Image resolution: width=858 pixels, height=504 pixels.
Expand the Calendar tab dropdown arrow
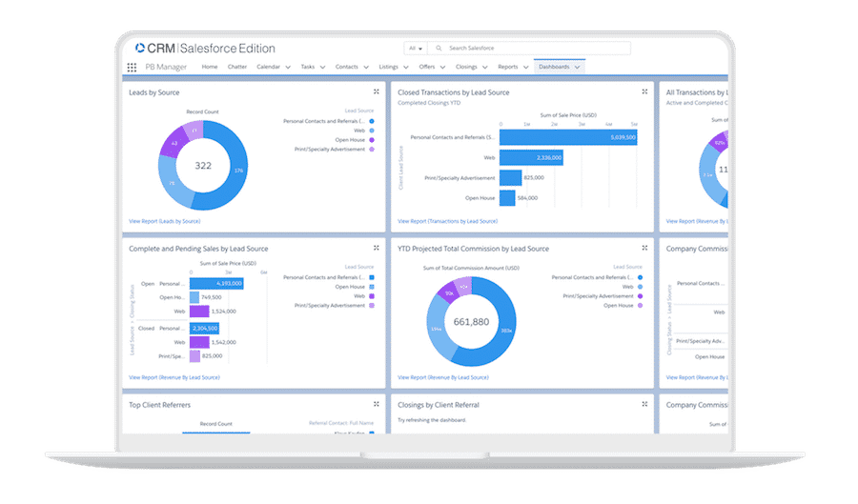click(x=288, y=68)
